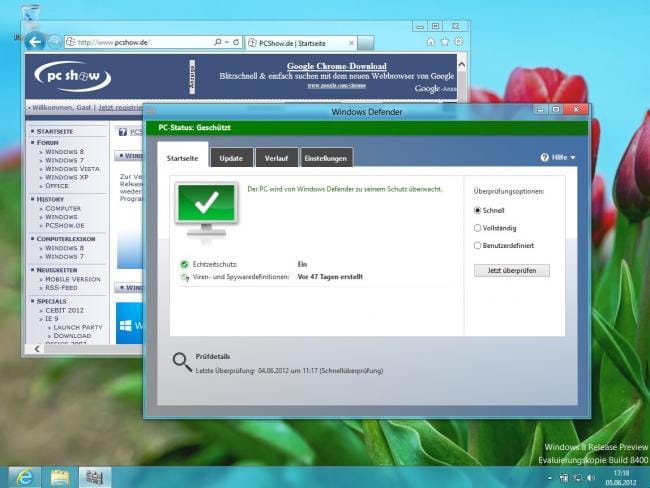The width and height of the screenshot is (650, 488).
Task: Open a new blank tab in Internet Explorer
Action: (366, 43)
